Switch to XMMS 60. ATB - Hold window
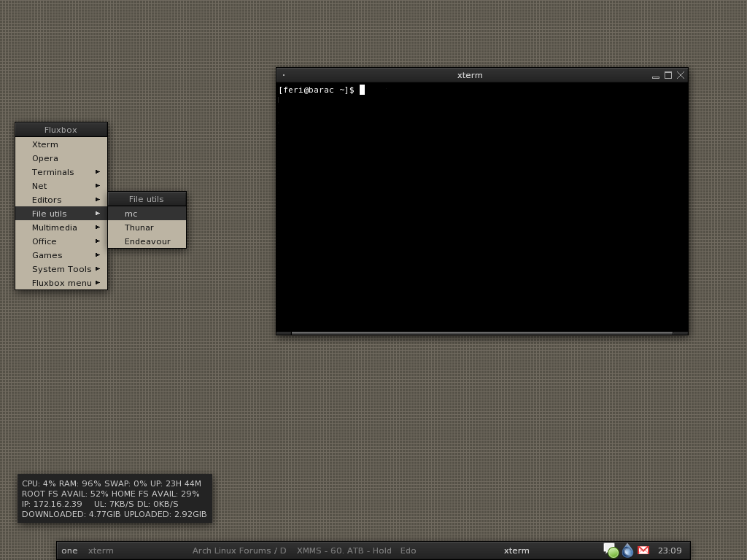Image resolution: width=747 pixels, height=560 pixels. 344,551
